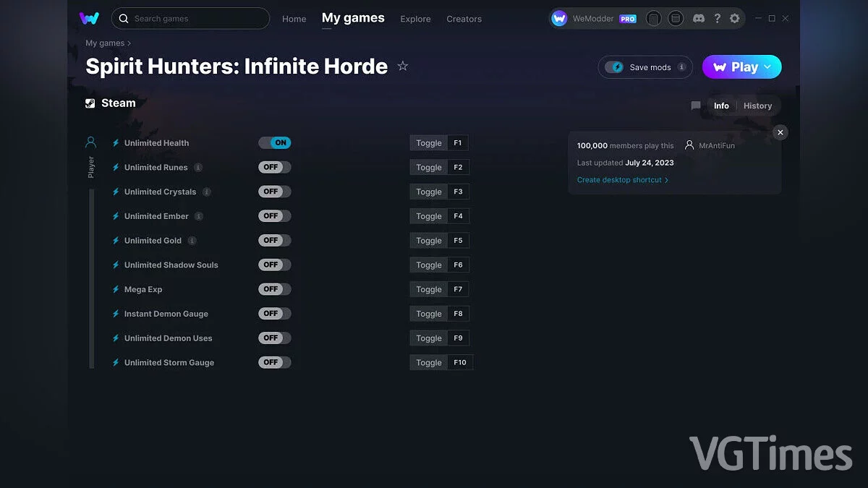Click the lightning icon beside Unlimited Storm Gauge
868x488 pixels.
point(116,362)
